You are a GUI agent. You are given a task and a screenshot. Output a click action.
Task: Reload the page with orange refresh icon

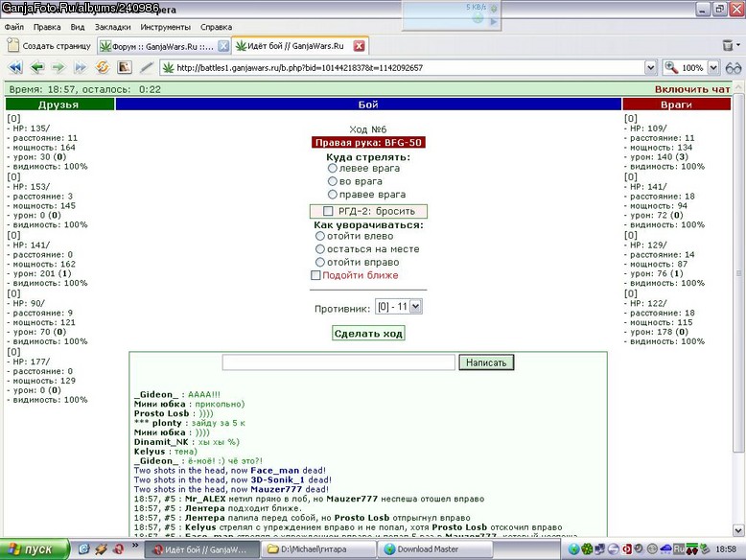(x=103, y=67)
